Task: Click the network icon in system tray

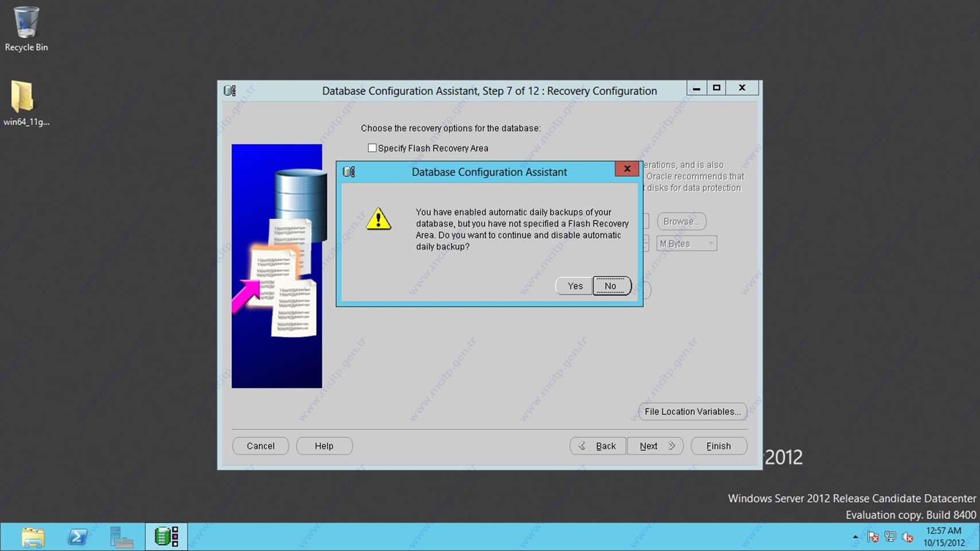Action: 890,537
